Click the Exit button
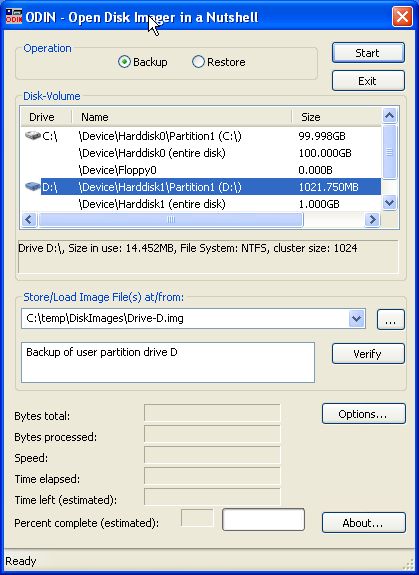This screenshot has height=575, width=419. [368, 81]
